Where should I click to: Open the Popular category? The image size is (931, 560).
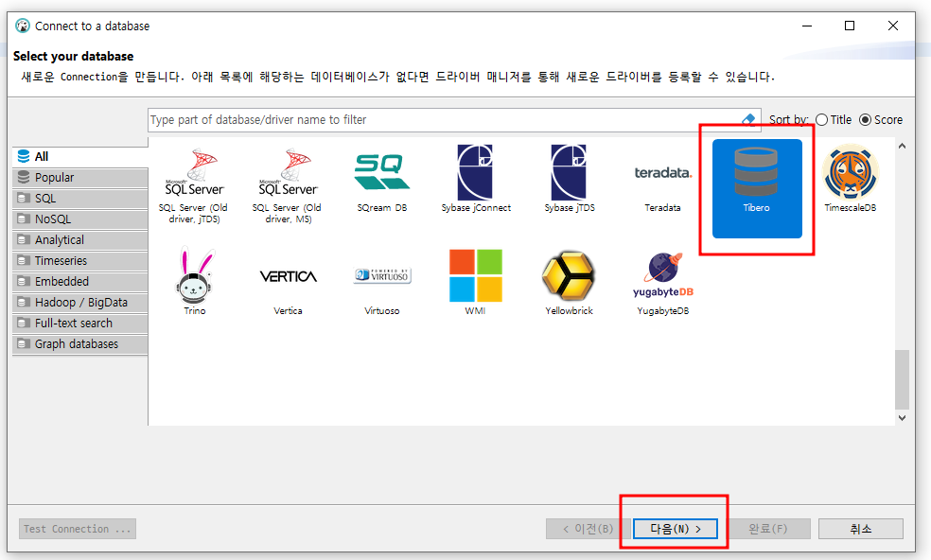[x=80, y=178]
